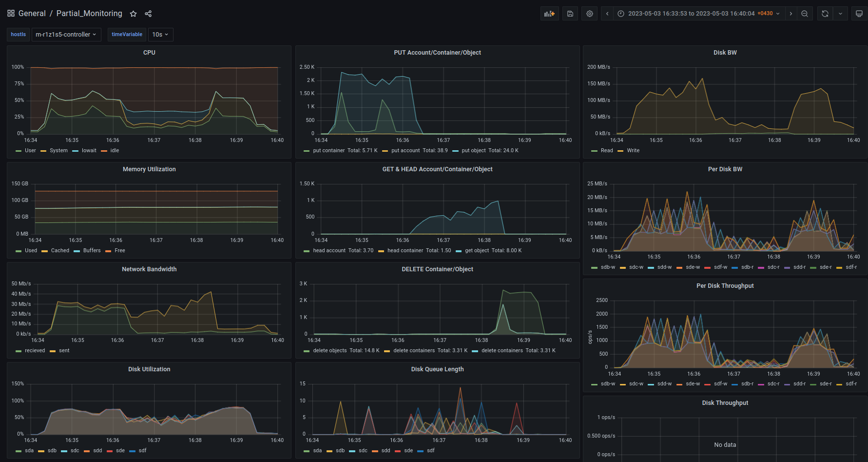Toggle the Write series in Disk BW legend
This screenshot has width=868, height=462.
(x=633, y=151)
